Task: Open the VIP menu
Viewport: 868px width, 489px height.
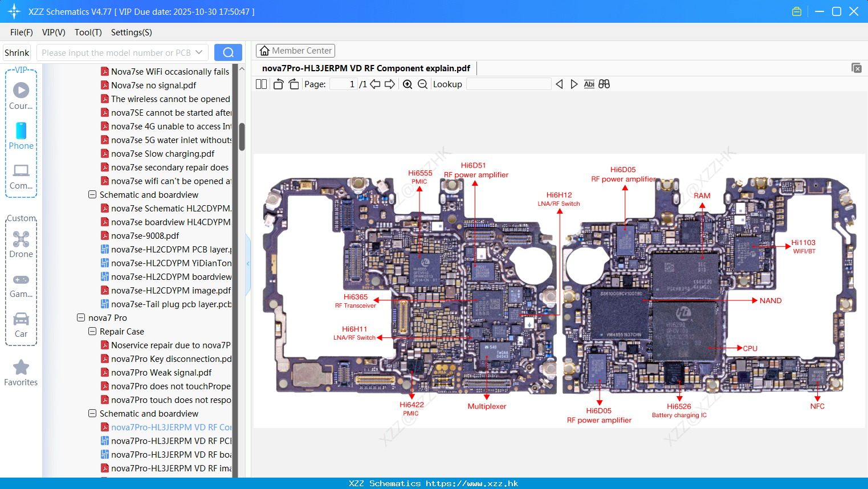Action: tap(54, 32)
